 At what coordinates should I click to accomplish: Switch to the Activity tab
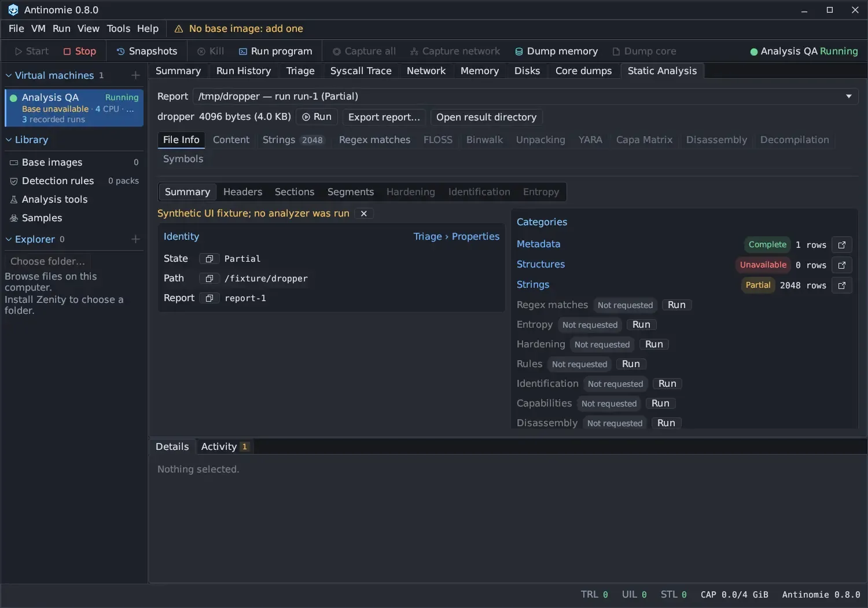pos(225,446)
